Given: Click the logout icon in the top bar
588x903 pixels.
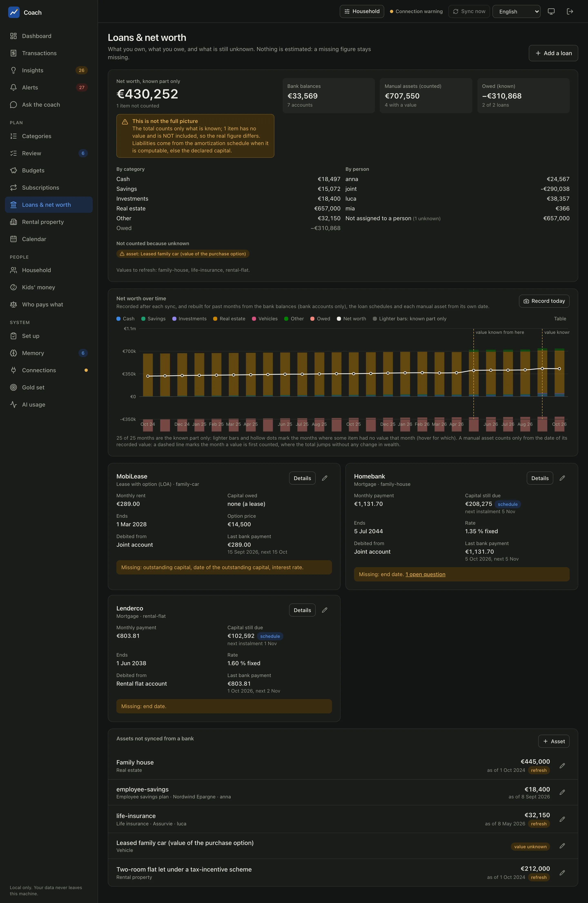Looking at the screenshot, I should coord(570,11).
